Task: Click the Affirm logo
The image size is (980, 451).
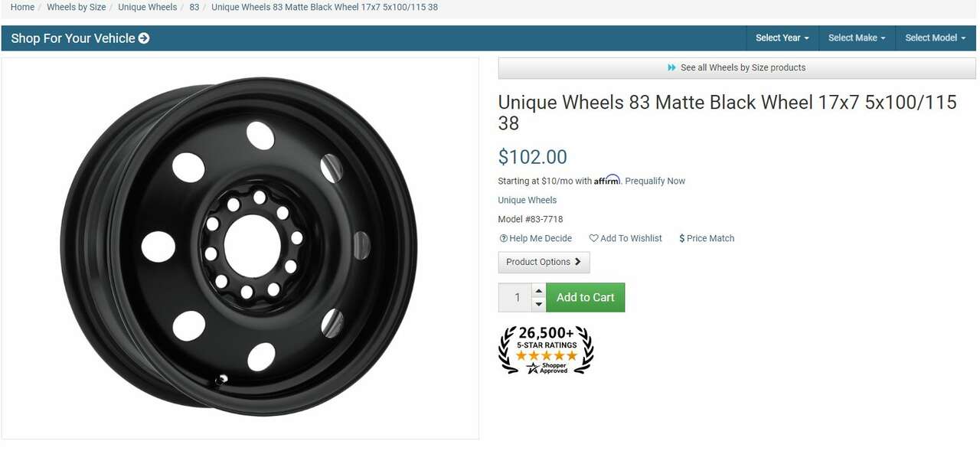Action: pos(607,181)
